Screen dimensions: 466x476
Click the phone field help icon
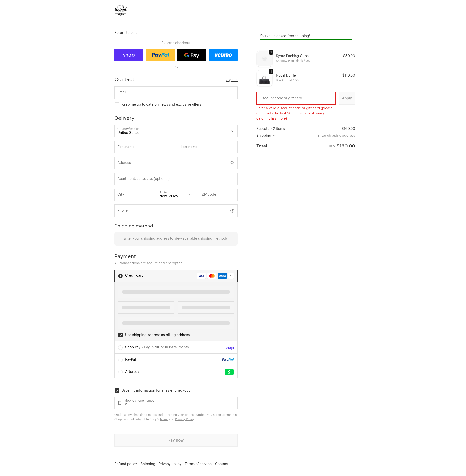coord(232,211)
